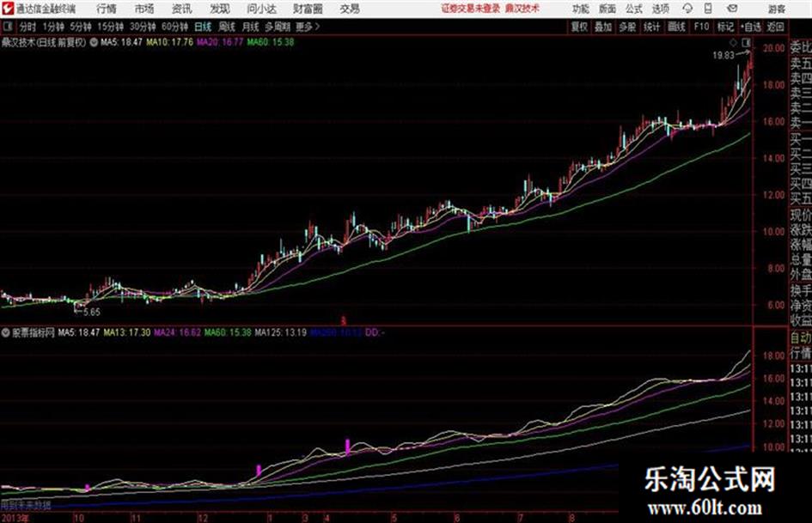Click the MA60: 15.38 green label in main chart
This screenshot has height=523, width=812.
click(271, 42)
